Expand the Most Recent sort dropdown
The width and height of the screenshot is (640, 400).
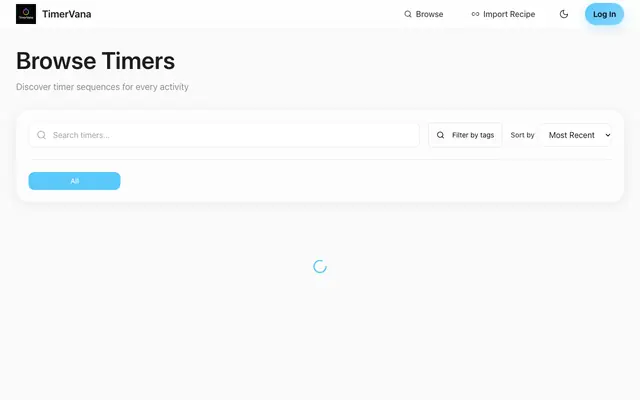[x=576, y=135]
